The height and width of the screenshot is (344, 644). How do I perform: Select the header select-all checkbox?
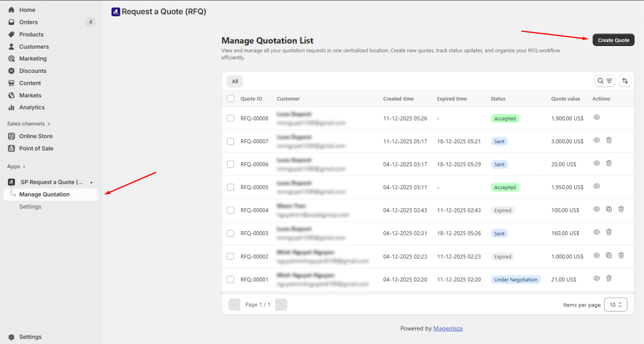click(x=230, y=99)
